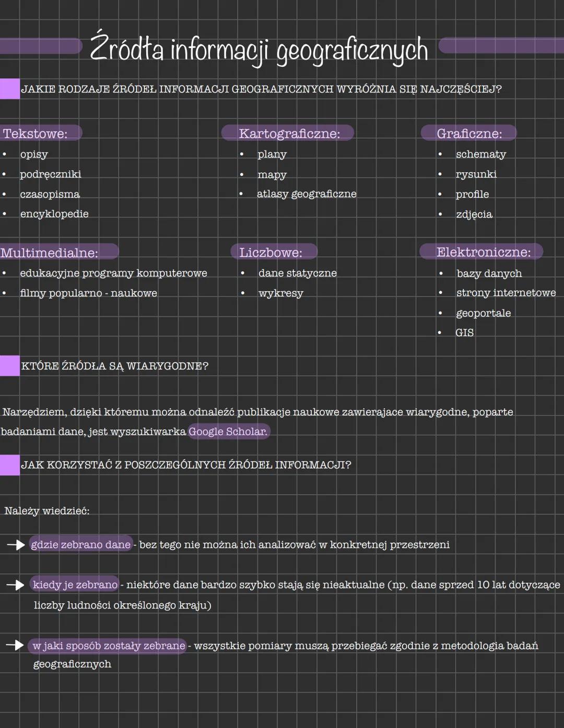The image size is (564, 728).
Task: Click the purple marker beside "JAK KORZYSTAĆ" heading
Action: [9, 464]
